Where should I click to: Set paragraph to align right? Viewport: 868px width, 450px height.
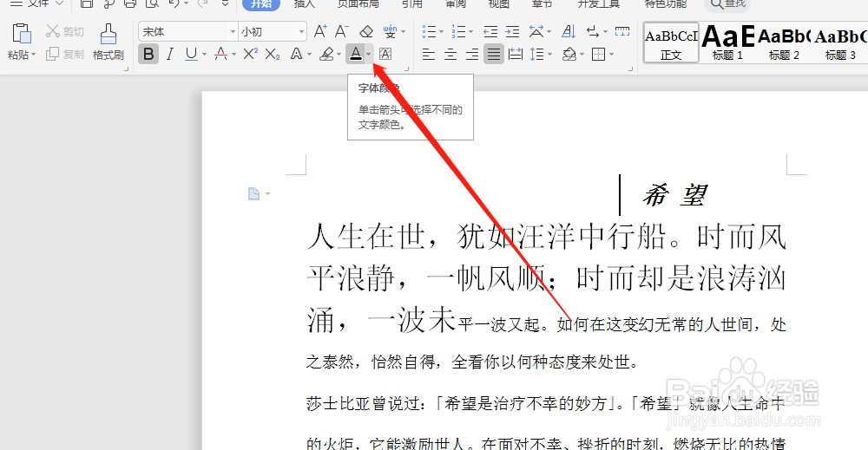(x=472, y=54)
